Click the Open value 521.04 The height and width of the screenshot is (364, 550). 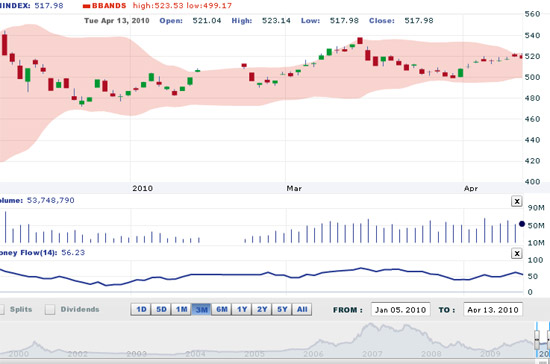pos(207,21)
